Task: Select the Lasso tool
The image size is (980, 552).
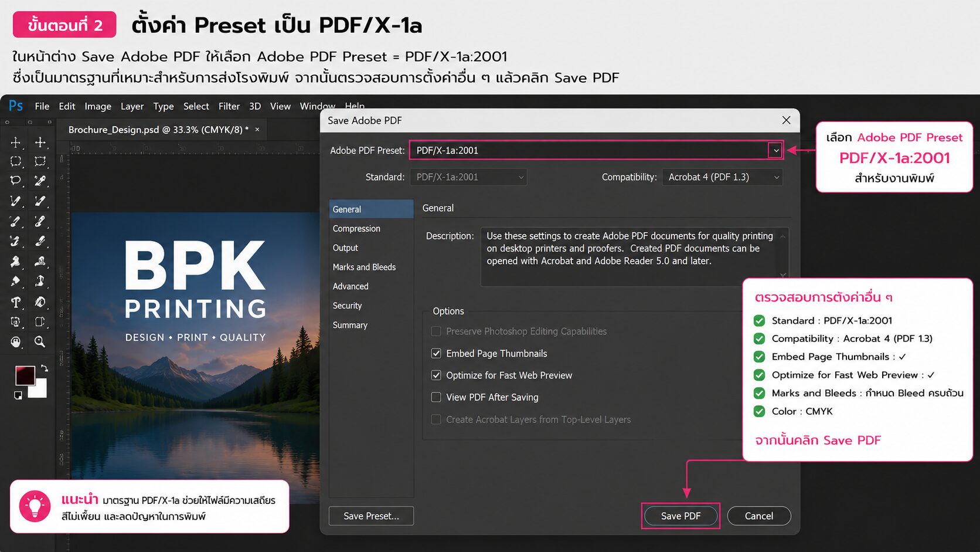Action: [x=16, y=181]
